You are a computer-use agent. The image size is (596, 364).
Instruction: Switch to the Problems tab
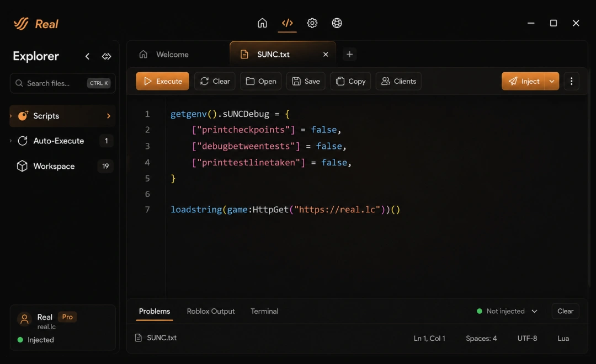pos(155,311)
